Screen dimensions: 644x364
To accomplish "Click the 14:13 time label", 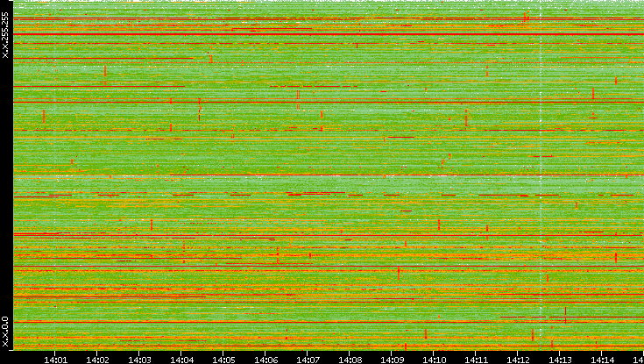I will click(x=560, y=360).
